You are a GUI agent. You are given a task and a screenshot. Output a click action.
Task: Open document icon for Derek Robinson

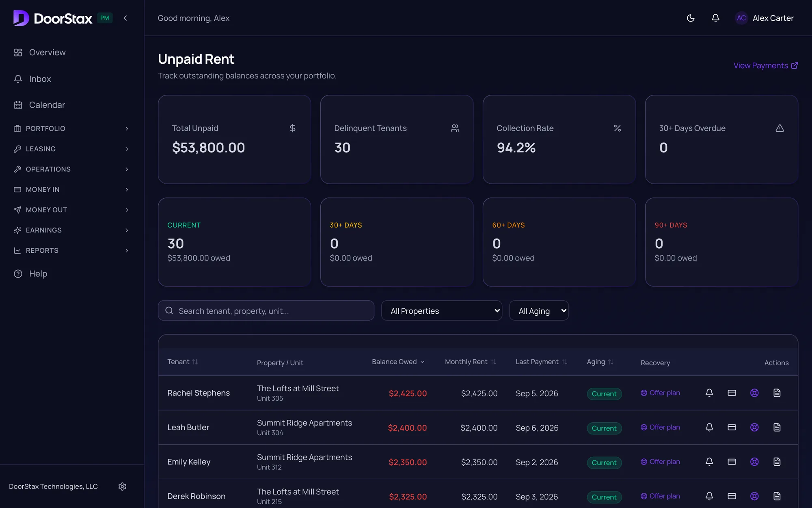[777, 496]
